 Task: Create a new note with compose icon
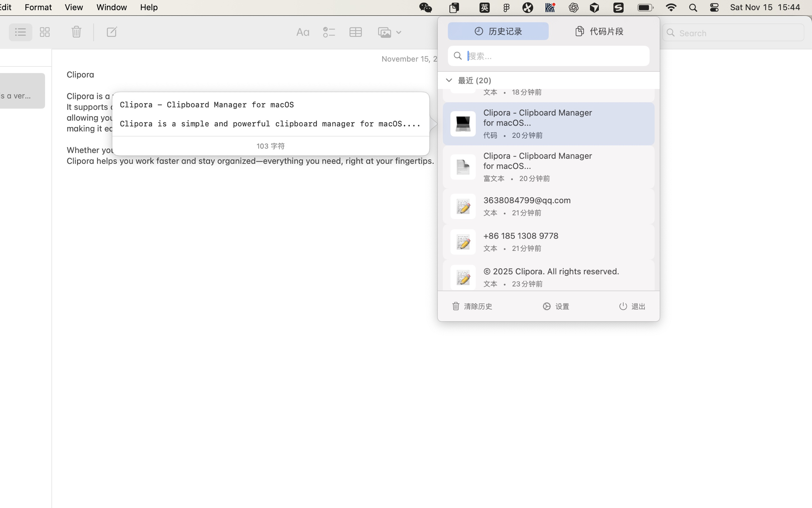tap(111, 32)
